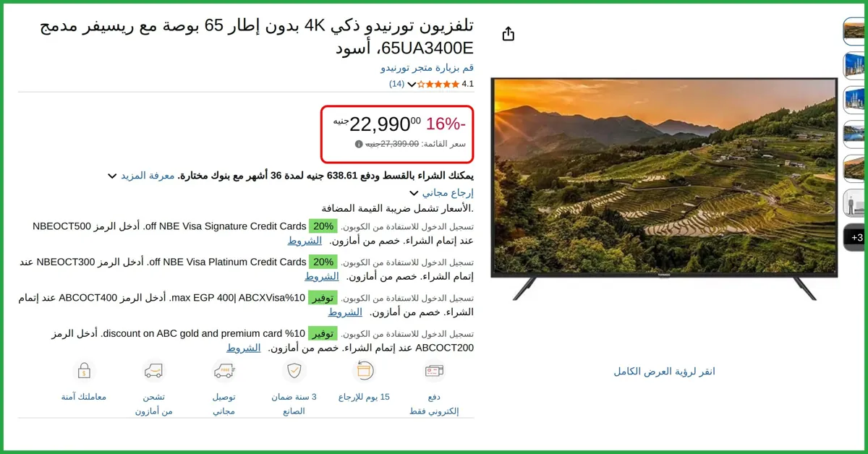Click the 20% badge for Visa Platinum offer
Viewport: 868px width, 454px height.
[x=323, y=262]
